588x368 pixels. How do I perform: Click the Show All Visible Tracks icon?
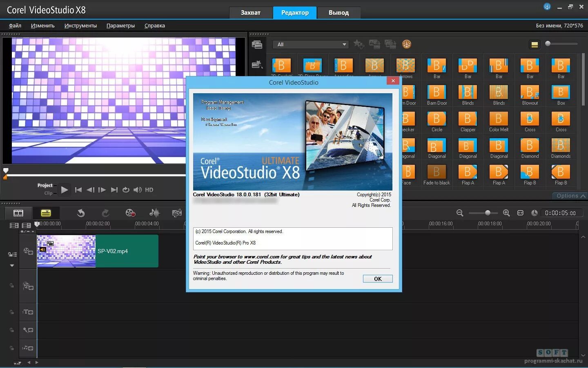click(x=14, y=225)
